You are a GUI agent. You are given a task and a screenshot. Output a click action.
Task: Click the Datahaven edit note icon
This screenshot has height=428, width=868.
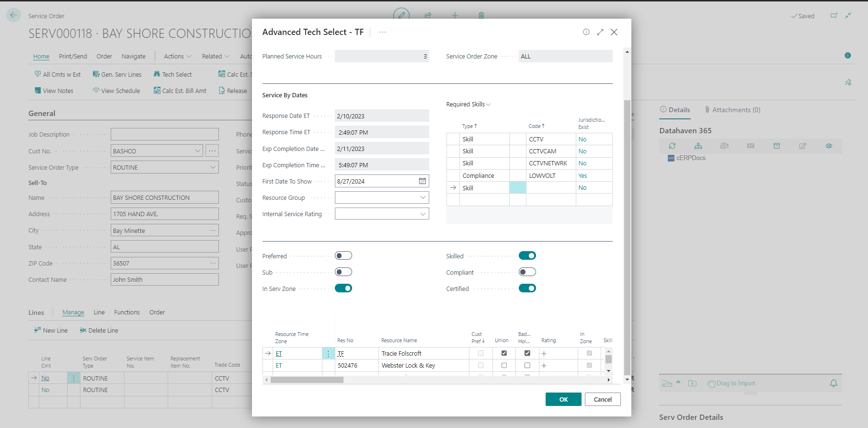802,146
